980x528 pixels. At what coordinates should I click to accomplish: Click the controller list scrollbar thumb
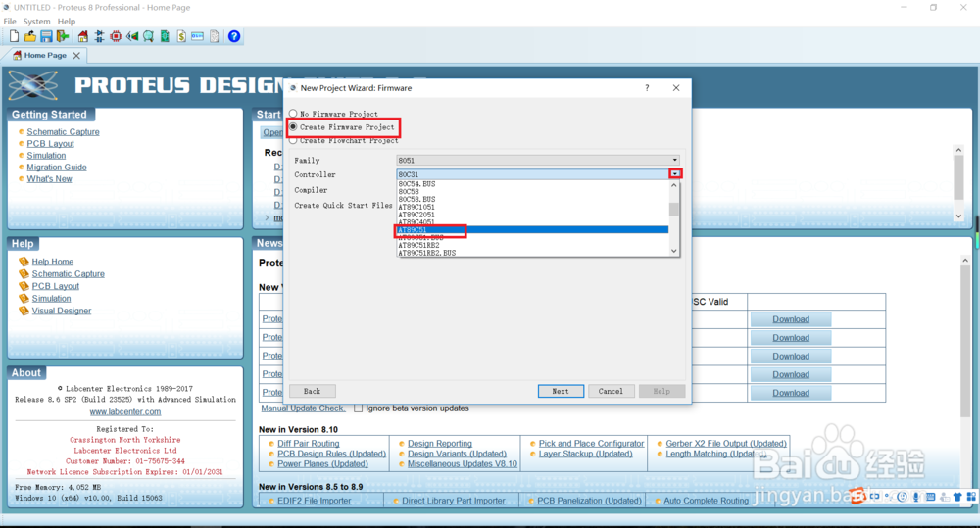674,210
